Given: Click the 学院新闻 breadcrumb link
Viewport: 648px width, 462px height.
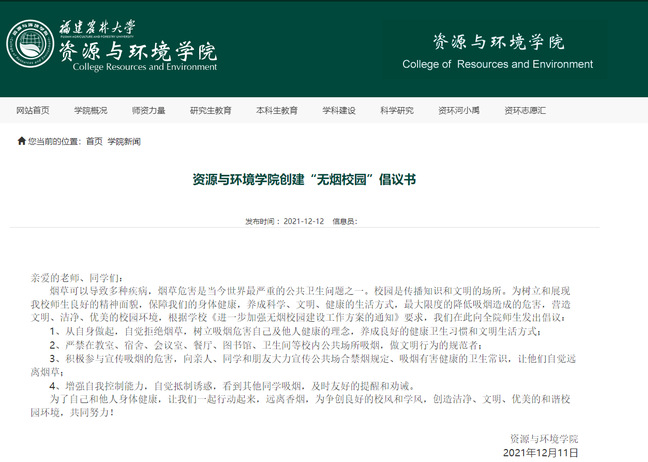Looking at the screenshot, I should pos(124,142).
